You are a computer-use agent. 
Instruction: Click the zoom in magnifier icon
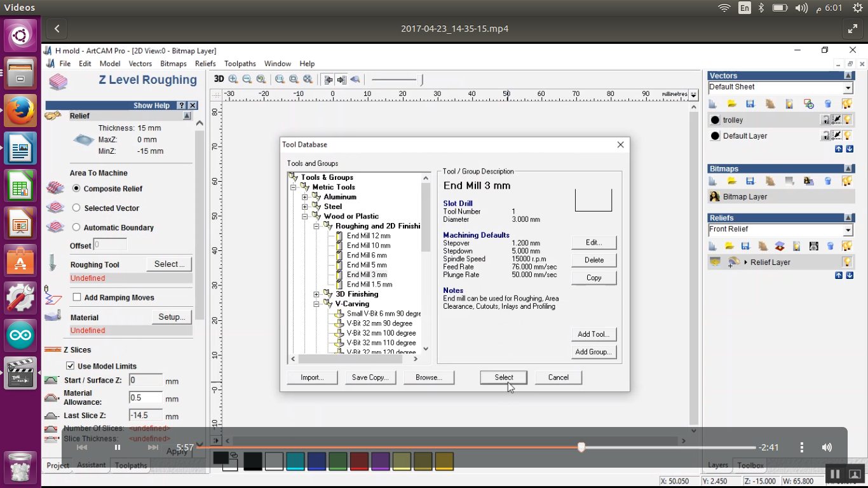click(233, 79)
